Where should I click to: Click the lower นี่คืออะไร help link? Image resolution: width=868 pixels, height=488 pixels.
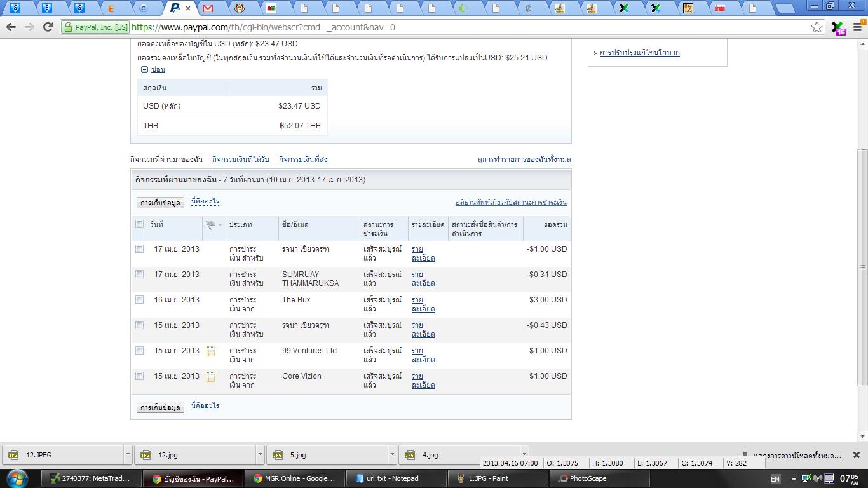pyautogui.click(x=205, y=406)
